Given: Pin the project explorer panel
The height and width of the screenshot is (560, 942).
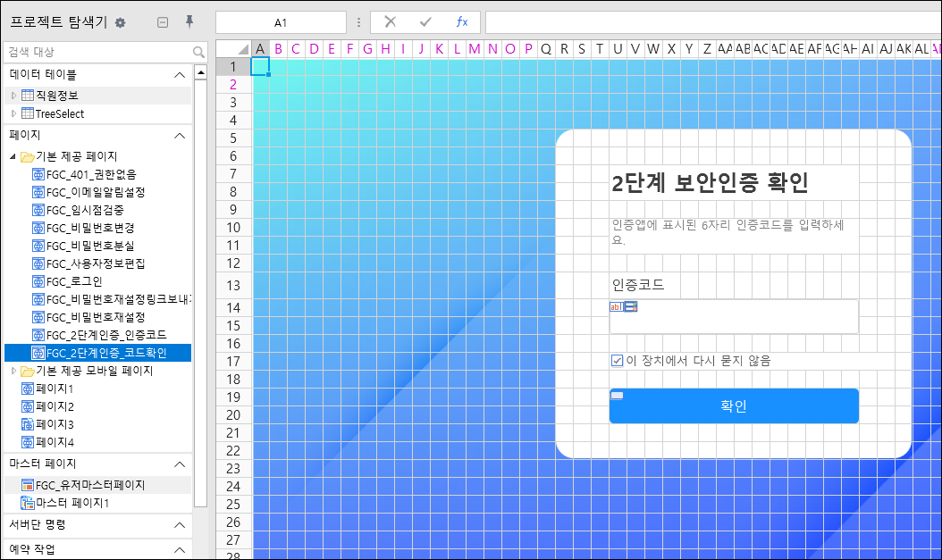Looking at the screenshot, I should tap(189, 22).
